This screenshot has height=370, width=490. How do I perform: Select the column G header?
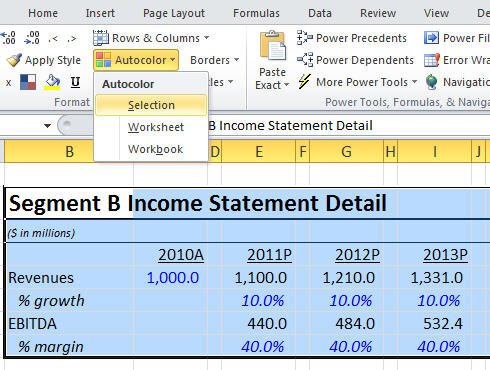coord(346,152)
